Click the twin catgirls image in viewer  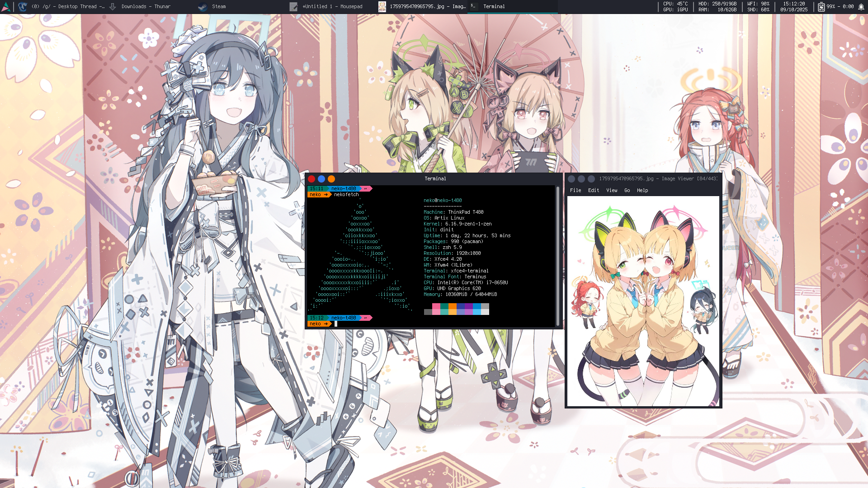coord(643,301)
